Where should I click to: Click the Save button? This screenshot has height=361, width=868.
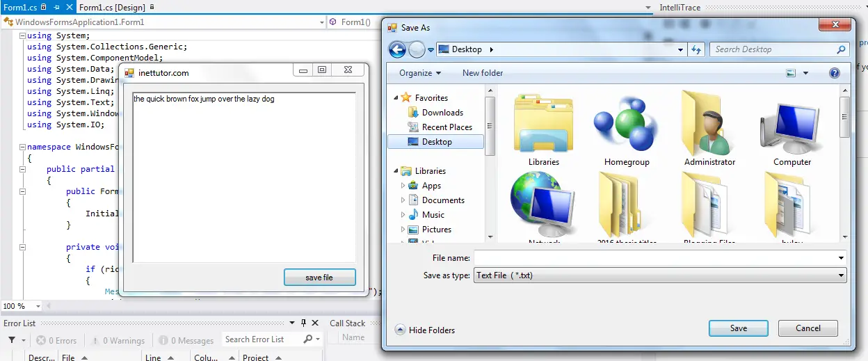point(739,328)
